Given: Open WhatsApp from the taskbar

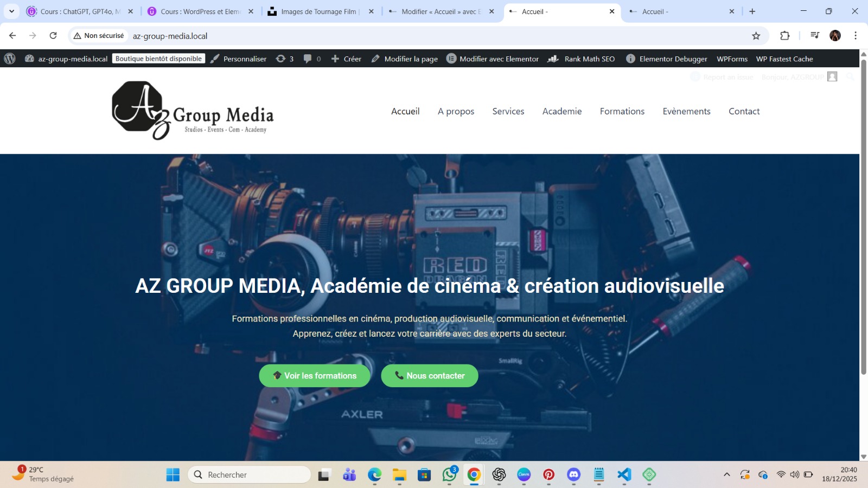Looking at the screenshot, I should click(x=449, y=475).
